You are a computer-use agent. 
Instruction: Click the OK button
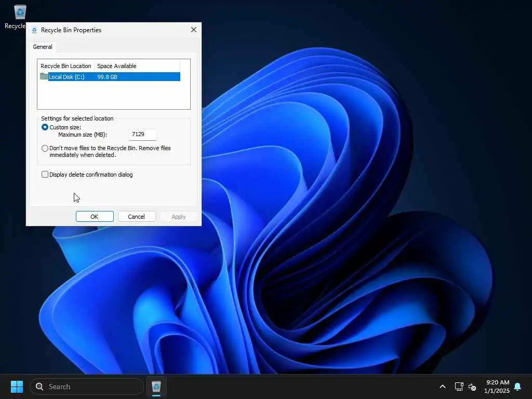95,217
